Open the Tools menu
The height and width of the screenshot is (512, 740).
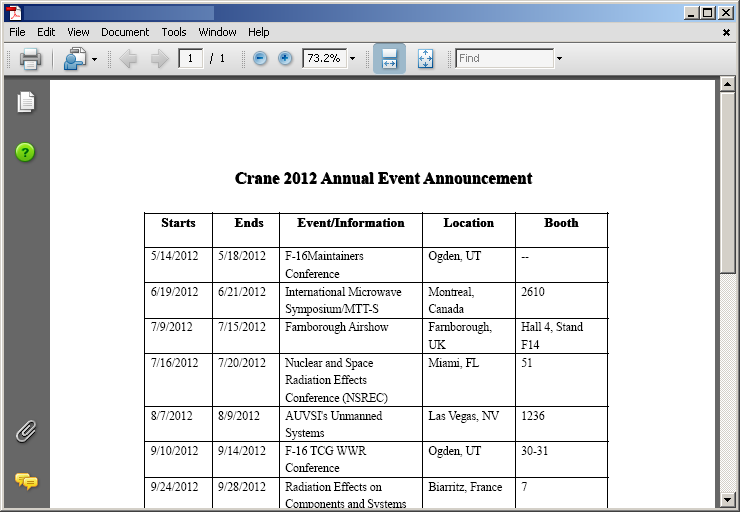[x=174, y=32]
